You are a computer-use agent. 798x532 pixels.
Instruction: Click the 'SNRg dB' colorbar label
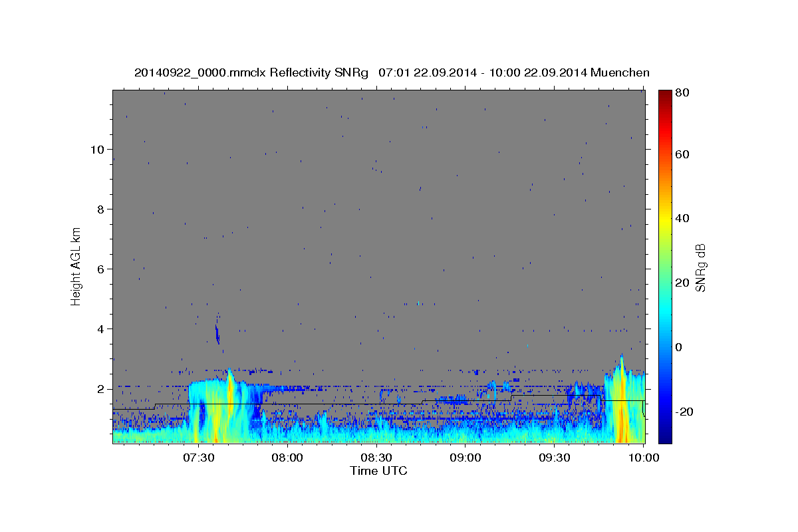(700, 268)
